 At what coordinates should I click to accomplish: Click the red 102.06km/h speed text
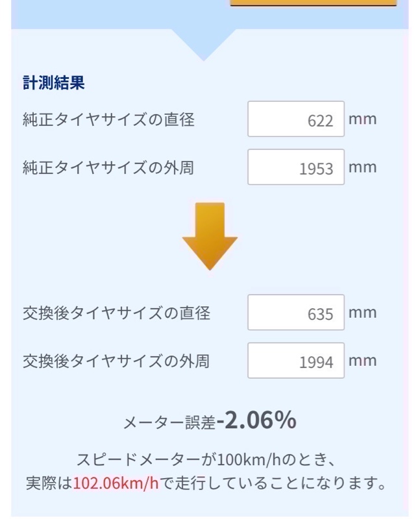tap(116, 483)
